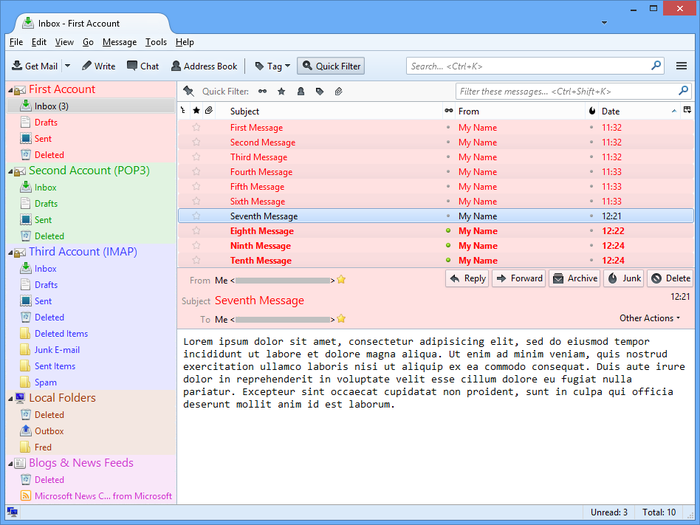Select First Account Drafts folder
Viewport: 700px width, 525px height.
(x=46, y=122)
